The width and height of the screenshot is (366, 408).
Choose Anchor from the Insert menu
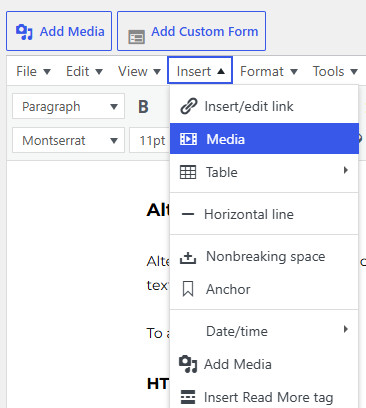264,289
